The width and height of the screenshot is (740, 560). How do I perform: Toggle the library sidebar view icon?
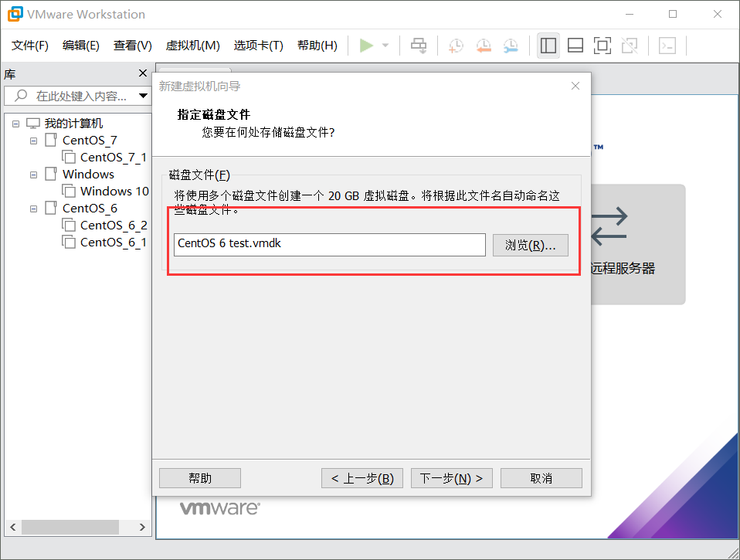point(548,46)
